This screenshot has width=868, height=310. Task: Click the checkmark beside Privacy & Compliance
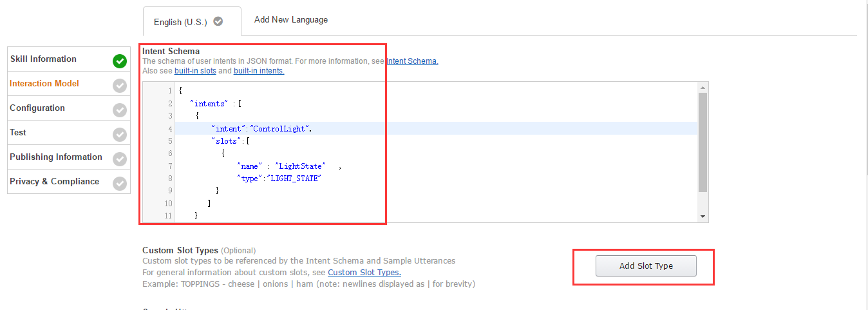[120, 184]
